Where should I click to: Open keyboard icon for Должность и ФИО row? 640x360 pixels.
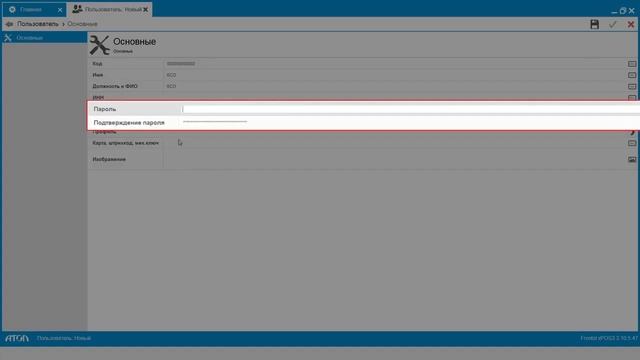point(632,87)
